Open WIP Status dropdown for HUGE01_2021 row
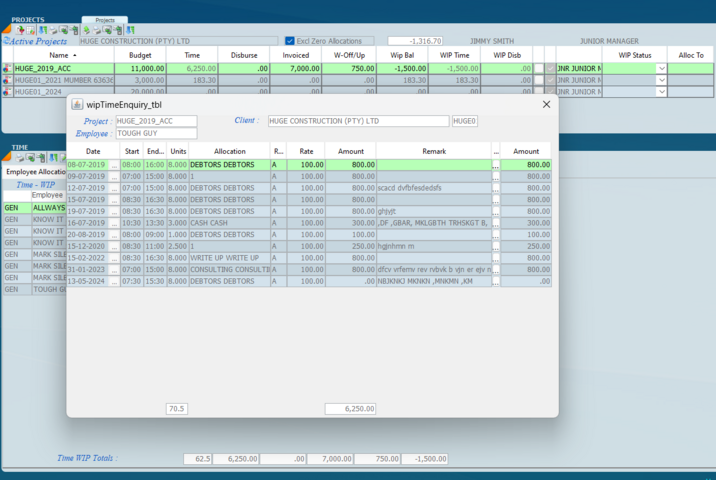The image size is (716, 480). point(661,80)
